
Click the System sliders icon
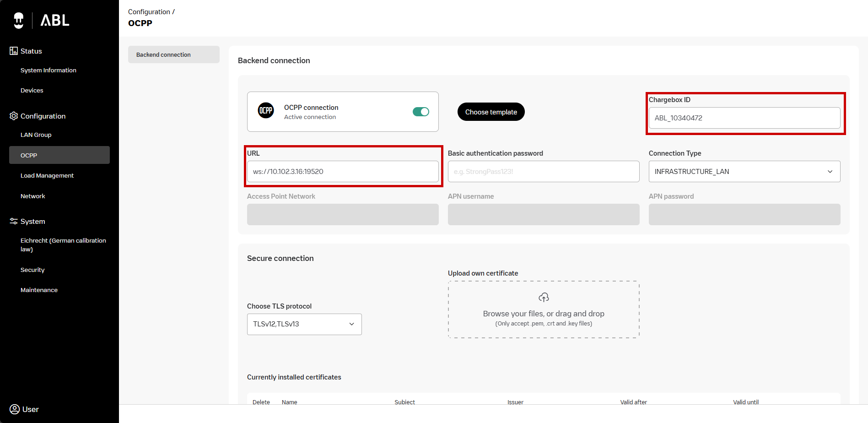(14, 221)
